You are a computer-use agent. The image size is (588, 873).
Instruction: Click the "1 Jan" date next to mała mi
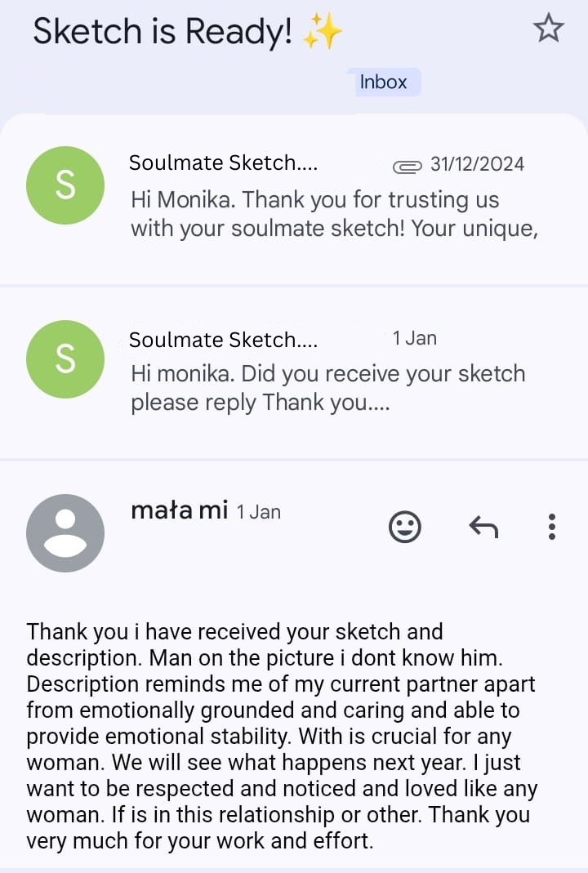tap(258, 512)
